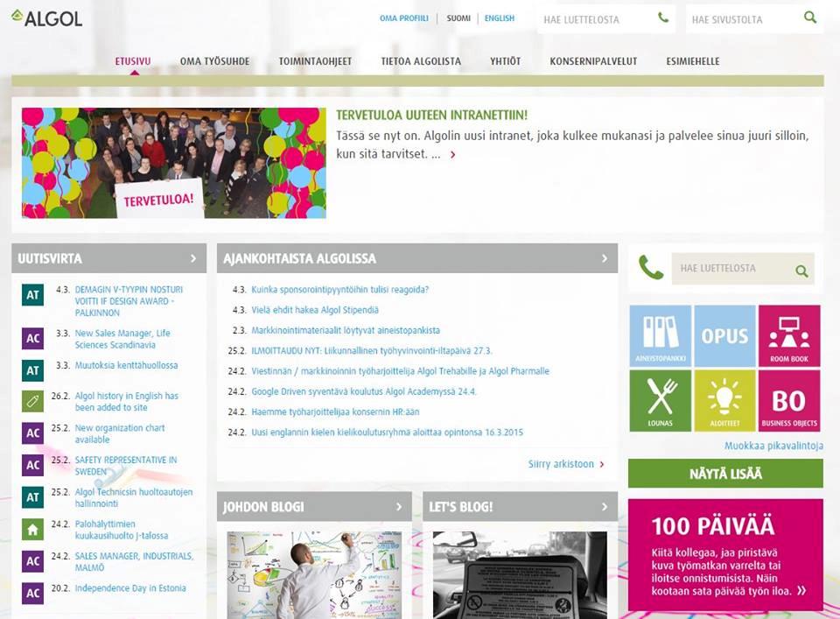Screen dimensions: 840x619
Task: Switch language to Suomi
Action: click(x=458, y=18)
